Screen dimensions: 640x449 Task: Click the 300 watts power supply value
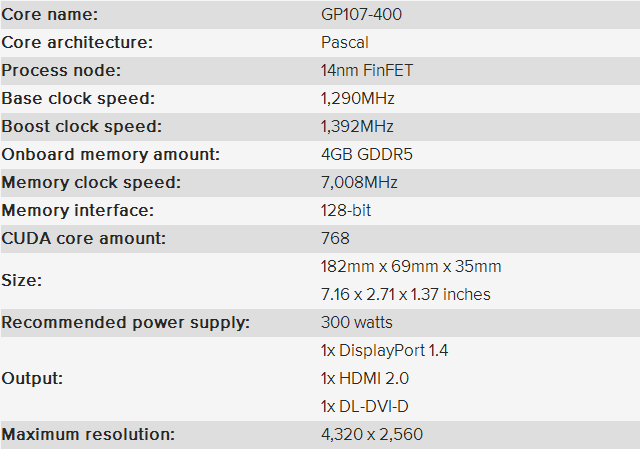[357, 322]
